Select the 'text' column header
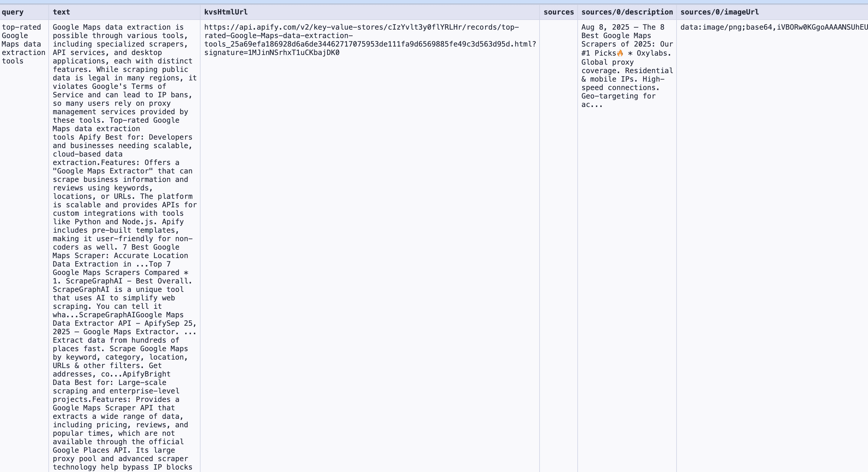868x472 pixels. click(x=61, y=12)
